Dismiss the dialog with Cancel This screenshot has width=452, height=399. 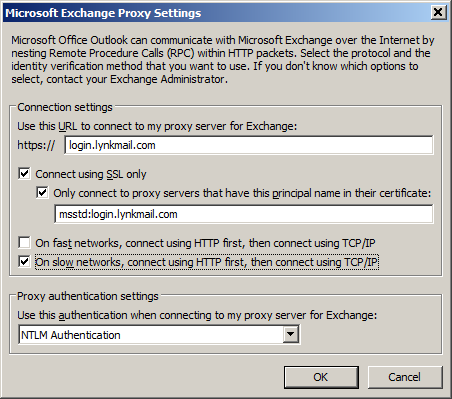[405, 377]
